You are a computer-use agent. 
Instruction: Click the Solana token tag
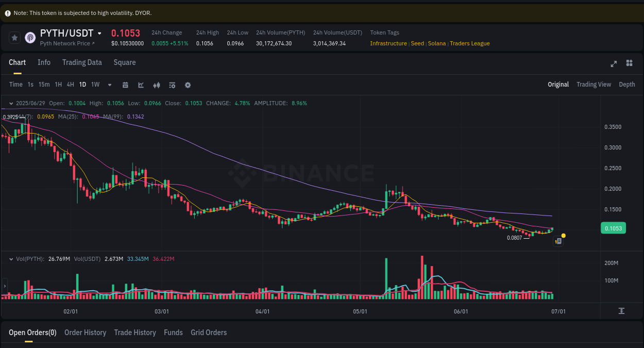tap(437, 43)
